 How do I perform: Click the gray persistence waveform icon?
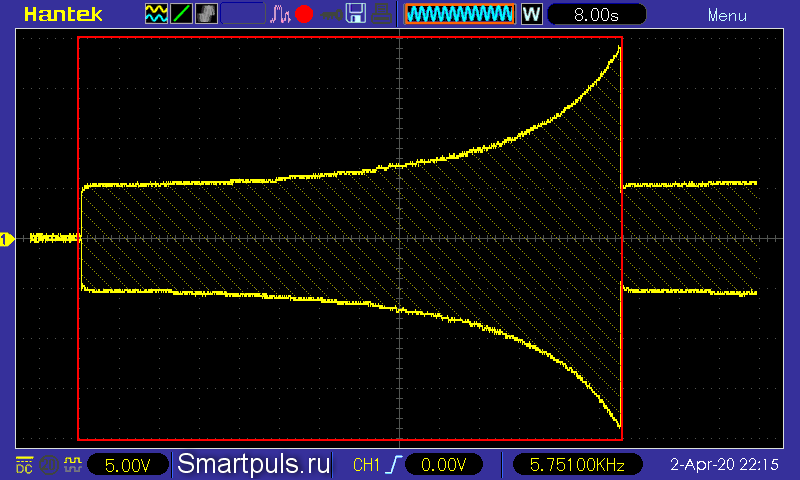pyautogui.click(x=206, y=14)
